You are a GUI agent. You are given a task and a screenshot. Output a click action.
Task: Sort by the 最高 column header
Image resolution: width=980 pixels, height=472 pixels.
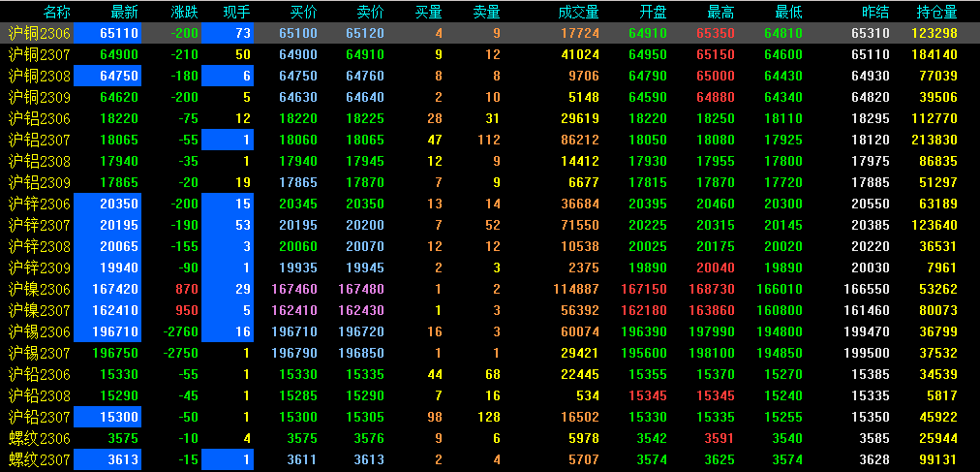coord(720,12)
